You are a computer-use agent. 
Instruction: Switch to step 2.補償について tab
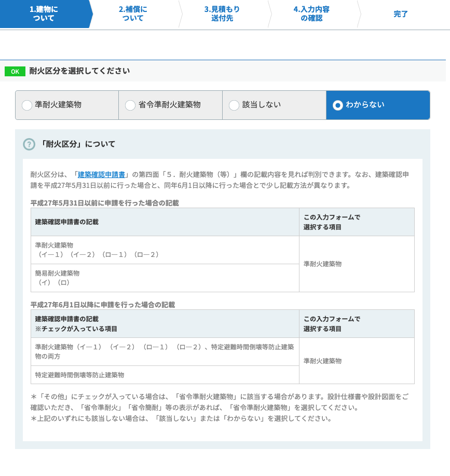pyautogui.click(x=133, y=14)
